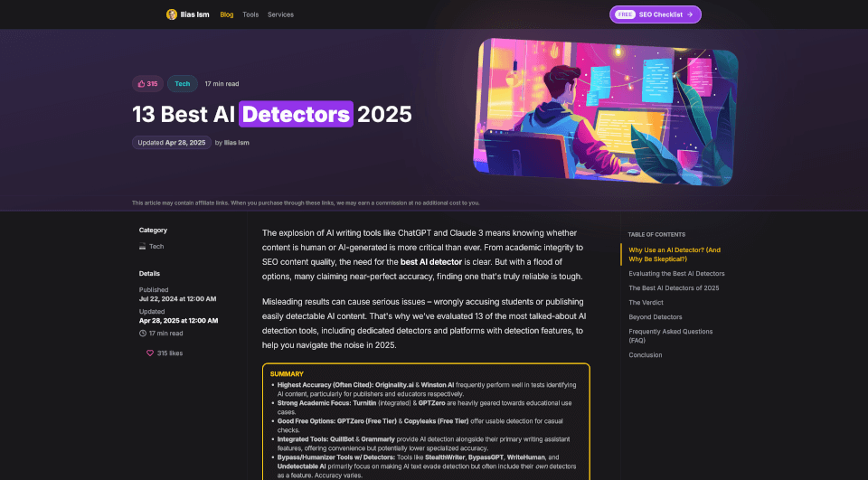Jump to The Best AI Detectors of 2025
This screenshot has height=480, width=868.
(674, 287)
